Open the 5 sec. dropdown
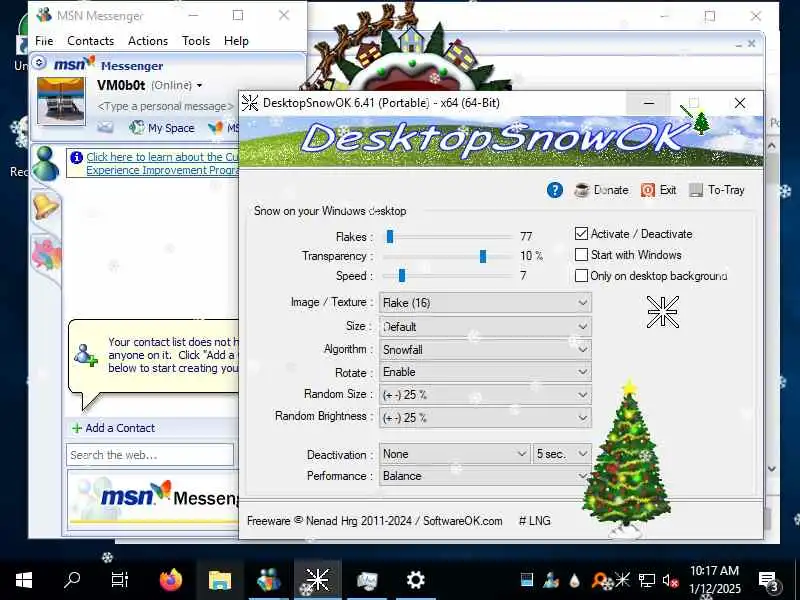Viewport: 800px width, 600px height. [562, 454]
